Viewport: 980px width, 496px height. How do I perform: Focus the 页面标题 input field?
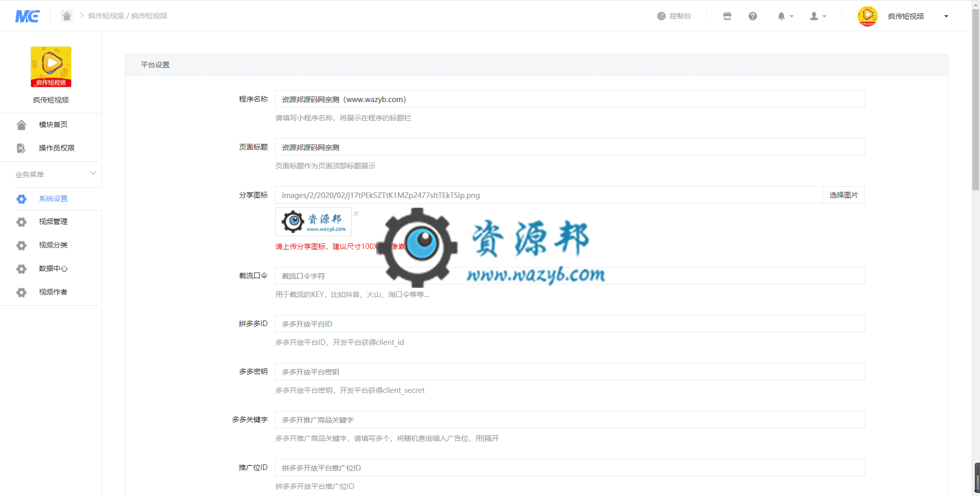[x=570, y=147]
